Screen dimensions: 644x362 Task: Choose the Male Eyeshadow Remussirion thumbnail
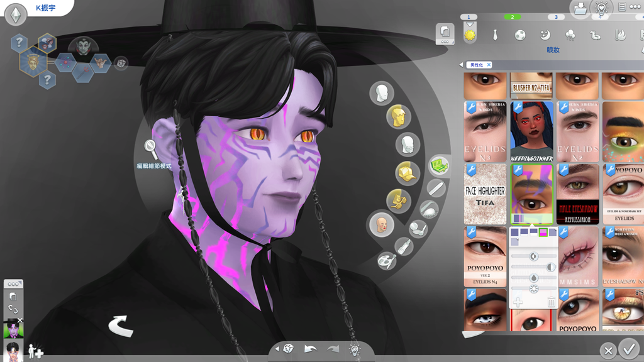577,194
